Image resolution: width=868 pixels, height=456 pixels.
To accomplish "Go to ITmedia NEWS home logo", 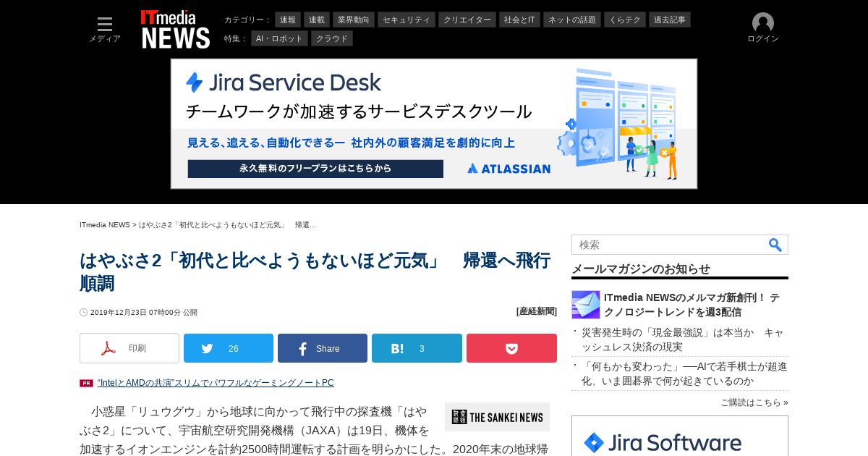I will [176, 29].
